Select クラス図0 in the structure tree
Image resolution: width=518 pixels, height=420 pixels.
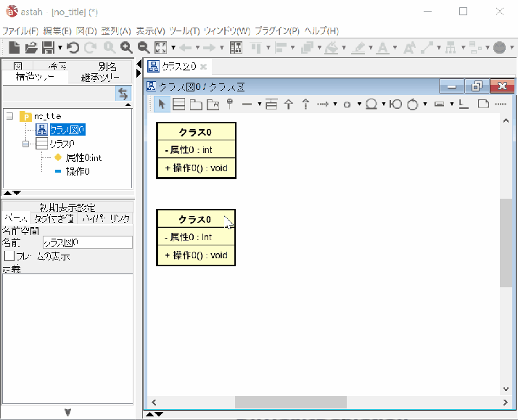[67, 130]
